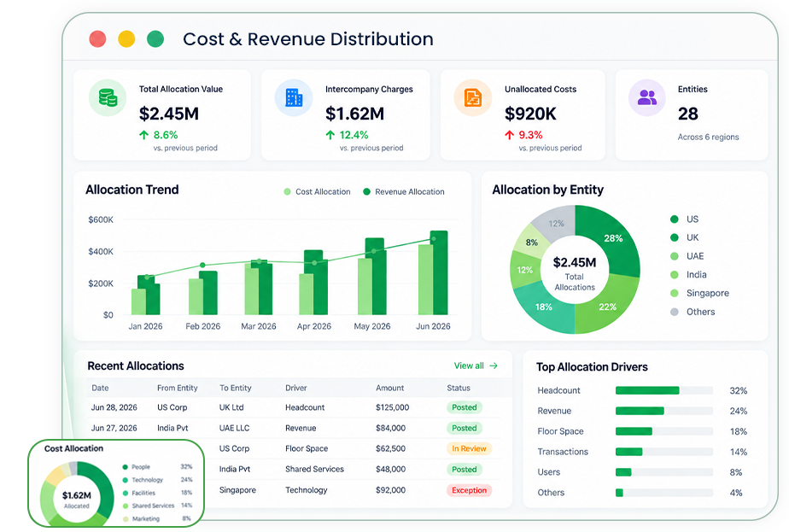Screen dimensions: 789x532
Task: Click the Shared Services driver cell
Action: 314,469
